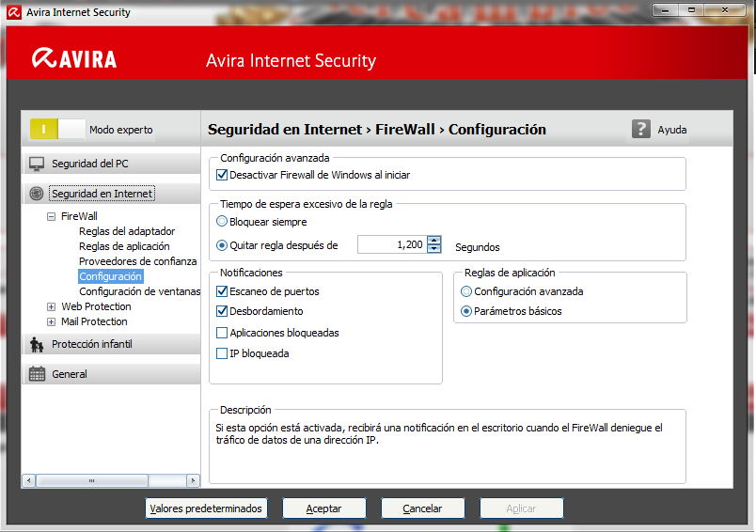Select the Quitar regla después de option

(221, 245)
